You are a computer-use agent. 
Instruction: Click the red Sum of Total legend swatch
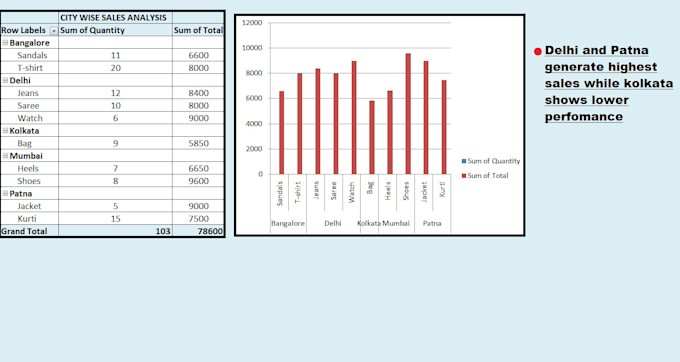[x=464, y=176]
